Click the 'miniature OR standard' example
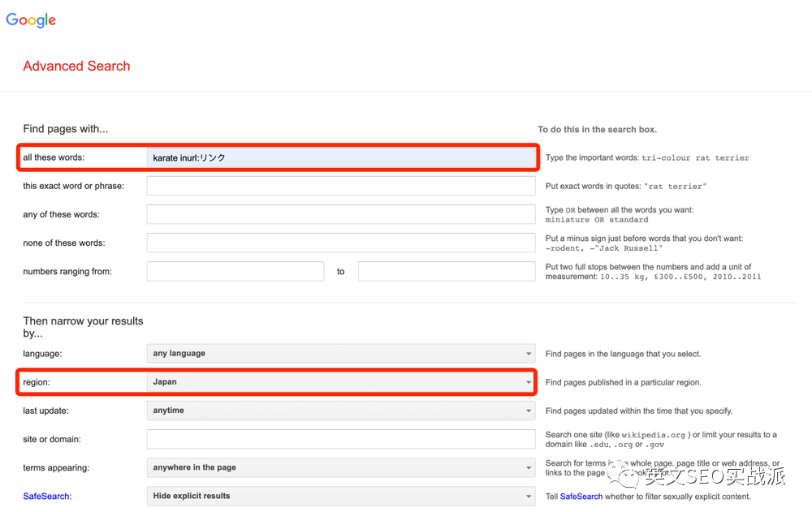812x512 pixels. click(597, 220)
